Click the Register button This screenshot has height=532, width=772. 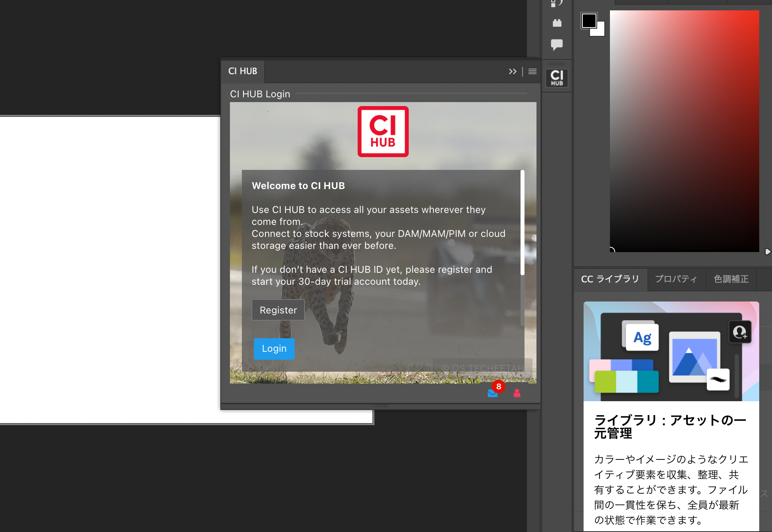tap(278, 310)
